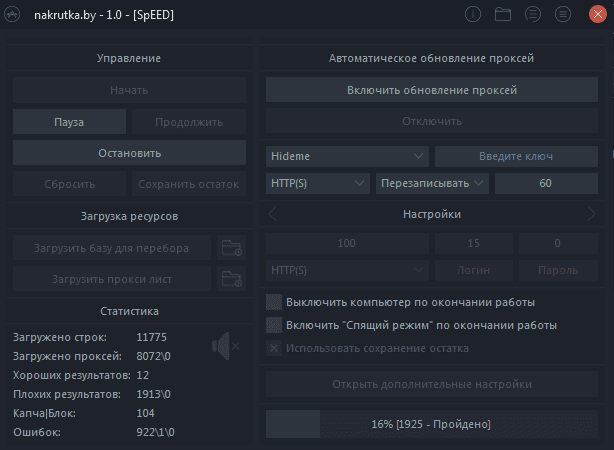The image size is (614, 450).
Task: Click the Статистика section header
Action: (x=129, y=311)
